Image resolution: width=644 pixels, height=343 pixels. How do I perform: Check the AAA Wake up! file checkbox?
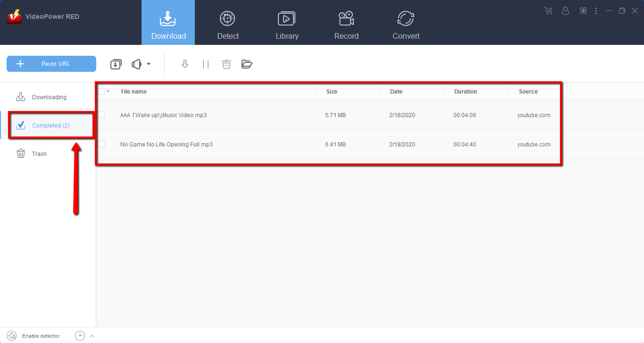point(101,115)
